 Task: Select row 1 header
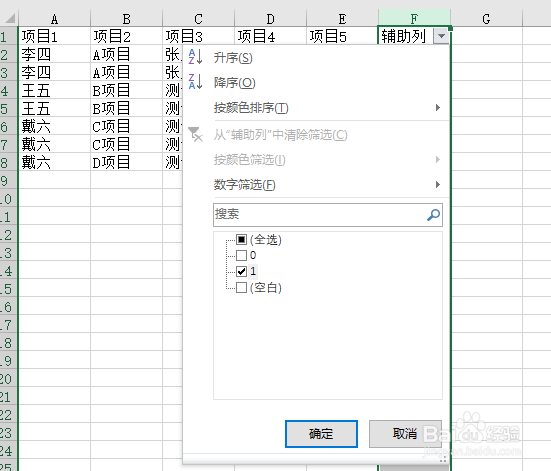8,36
